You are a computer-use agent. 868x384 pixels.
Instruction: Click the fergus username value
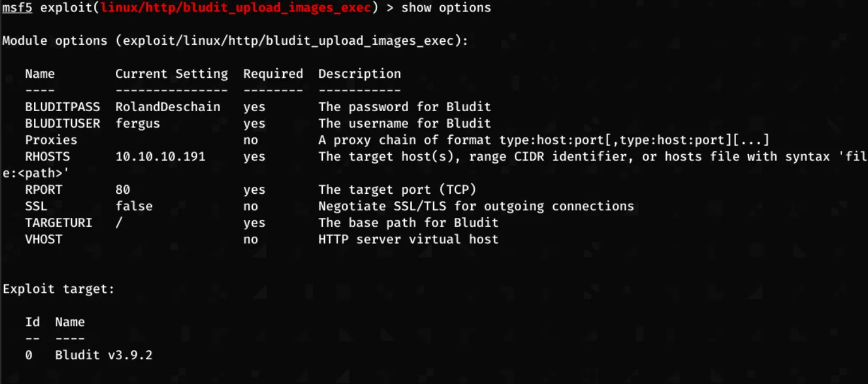click(138, 124)
